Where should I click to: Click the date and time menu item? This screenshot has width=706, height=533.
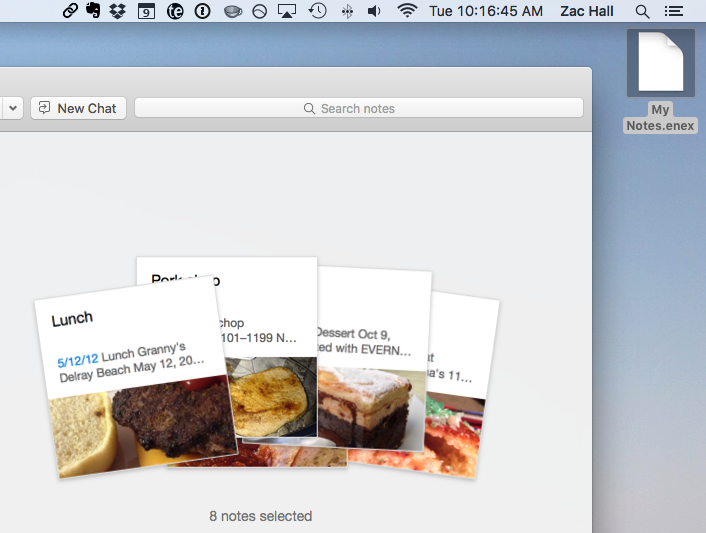[x=485, y=11]
